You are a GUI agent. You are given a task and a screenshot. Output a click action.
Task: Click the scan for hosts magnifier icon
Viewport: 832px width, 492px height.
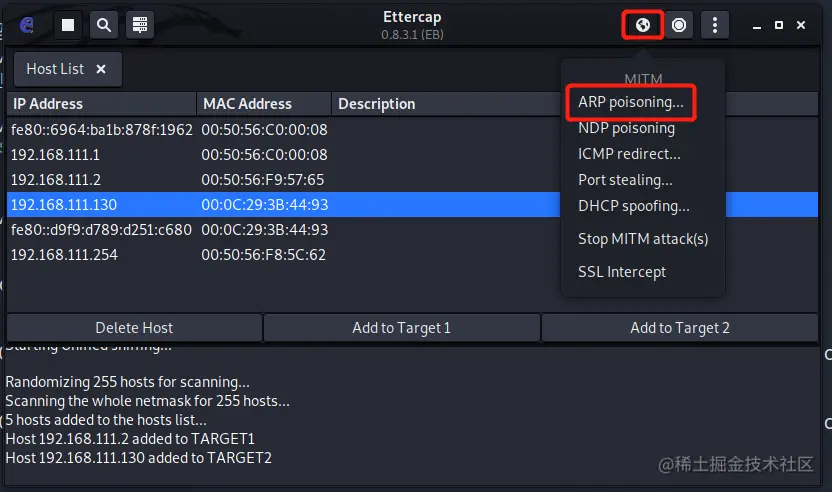[104, 25]
